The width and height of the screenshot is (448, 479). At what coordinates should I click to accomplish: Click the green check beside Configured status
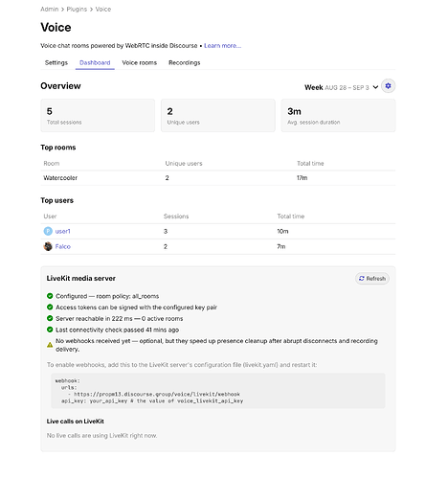[50, 296]
